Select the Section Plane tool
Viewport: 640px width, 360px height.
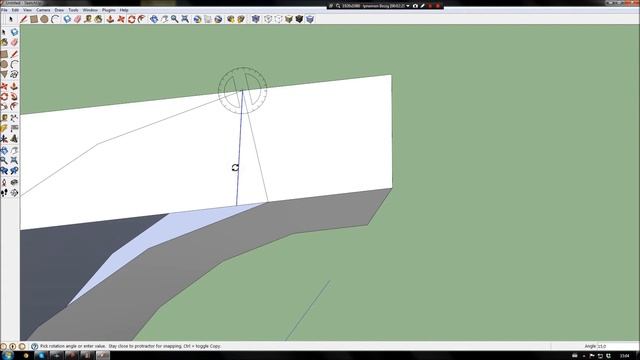pos(14,193)
